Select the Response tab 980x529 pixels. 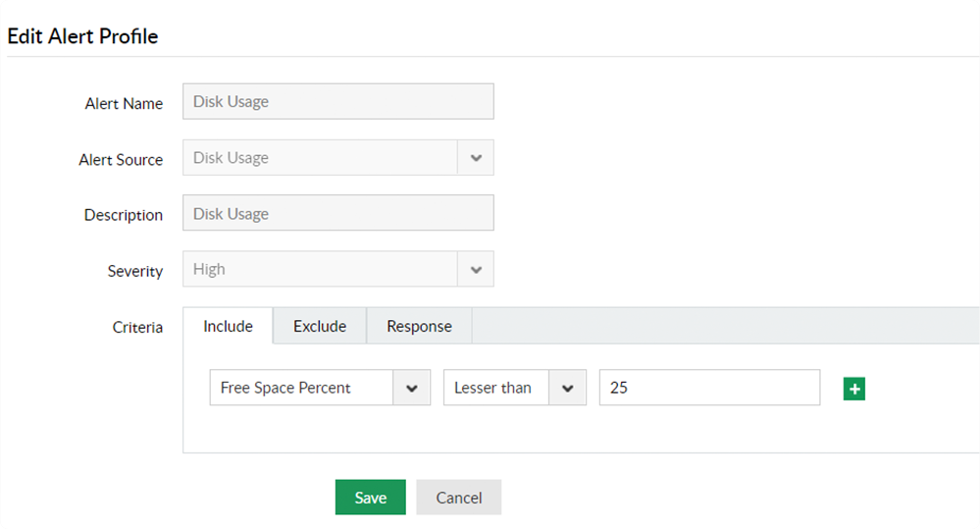(x=419, y=326)
